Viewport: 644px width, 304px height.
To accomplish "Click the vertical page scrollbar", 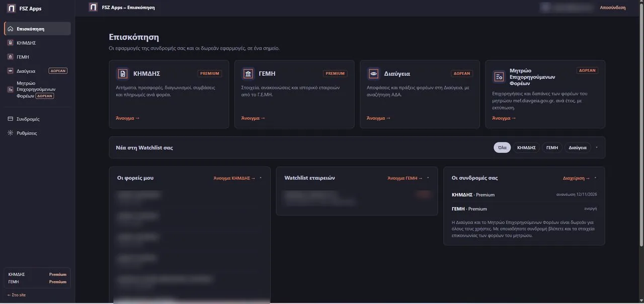I will (x=641, y=126).
